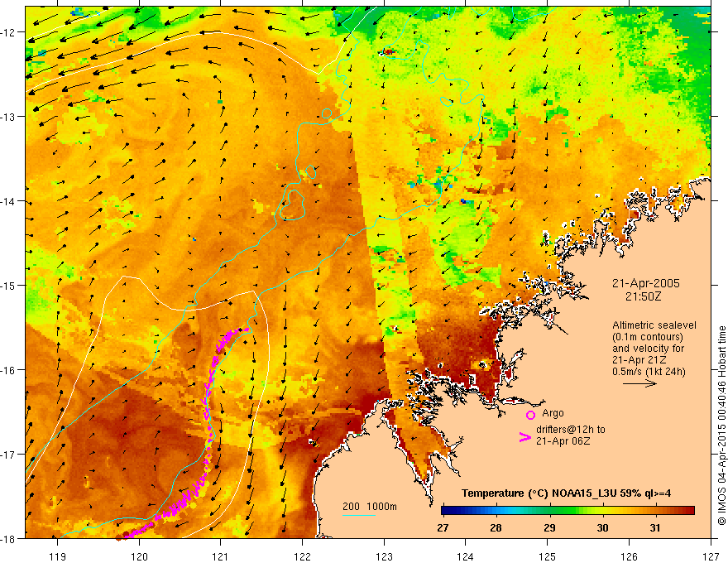Click the Temperature NOAA15_L3U colorbar title

[x=566, y=493]
